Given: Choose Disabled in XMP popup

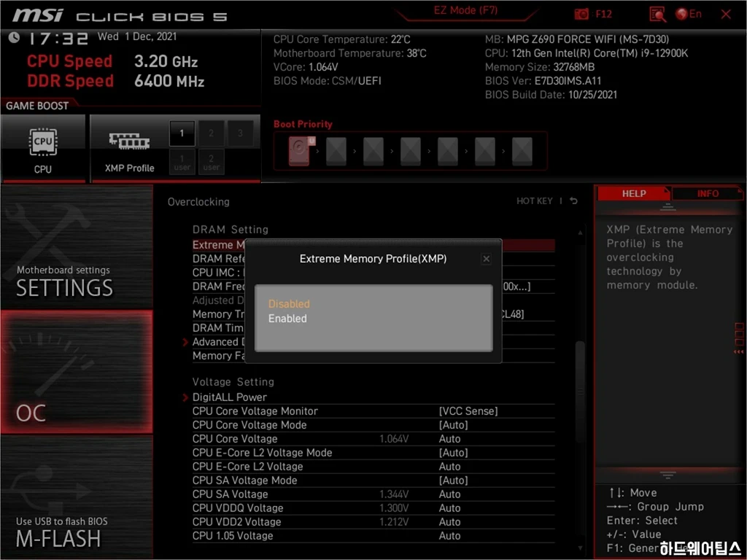Looking at the screenshot, I should tap(289, 304).
